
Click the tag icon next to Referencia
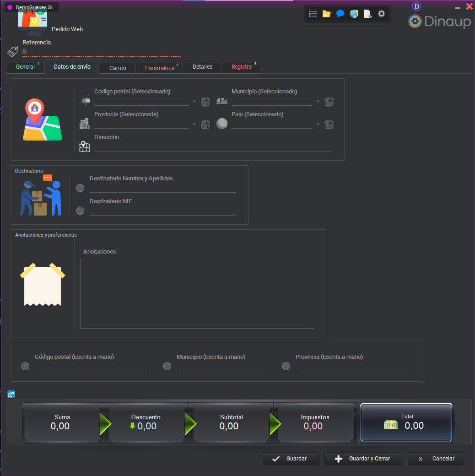coord(12,51)
